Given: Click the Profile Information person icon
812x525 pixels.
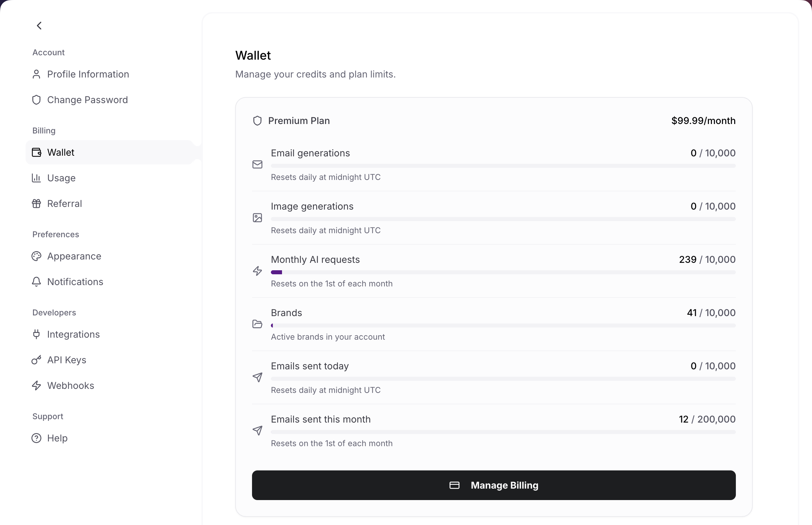Looking at the screenshot, I should (36, 74).
